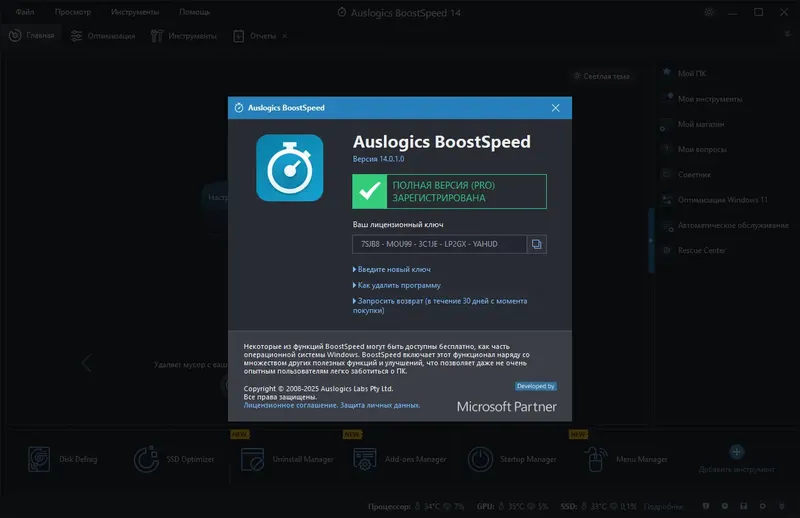The image size is (800, 518).
Task: Launch the Add-ons Manager tool
Action: coord(399,459)
